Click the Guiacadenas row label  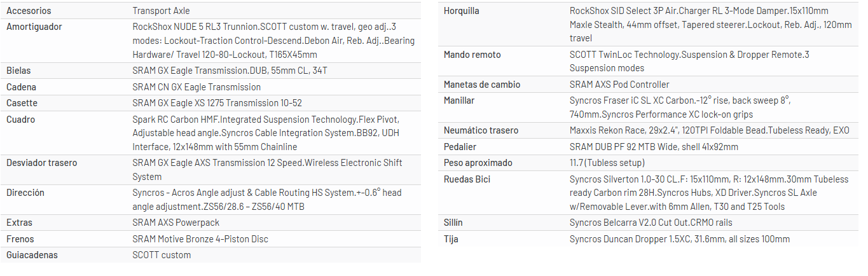(x=32, y=255)
